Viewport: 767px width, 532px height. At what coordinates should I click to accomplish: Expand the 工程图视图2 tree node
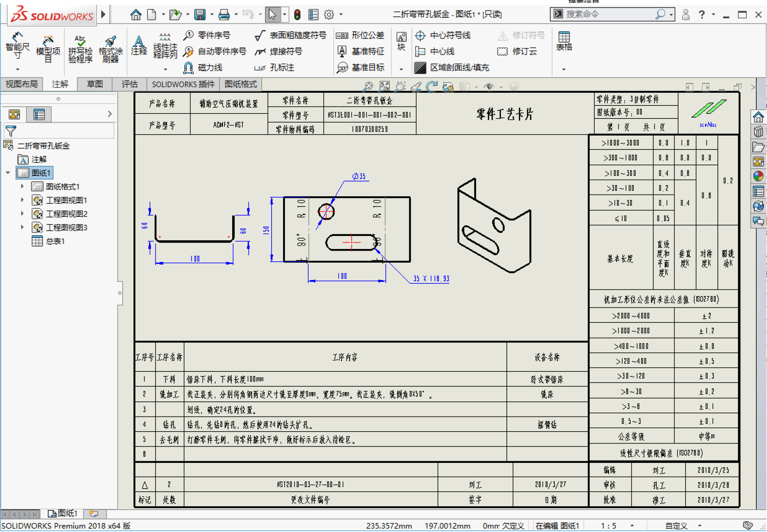coord(22,214)
